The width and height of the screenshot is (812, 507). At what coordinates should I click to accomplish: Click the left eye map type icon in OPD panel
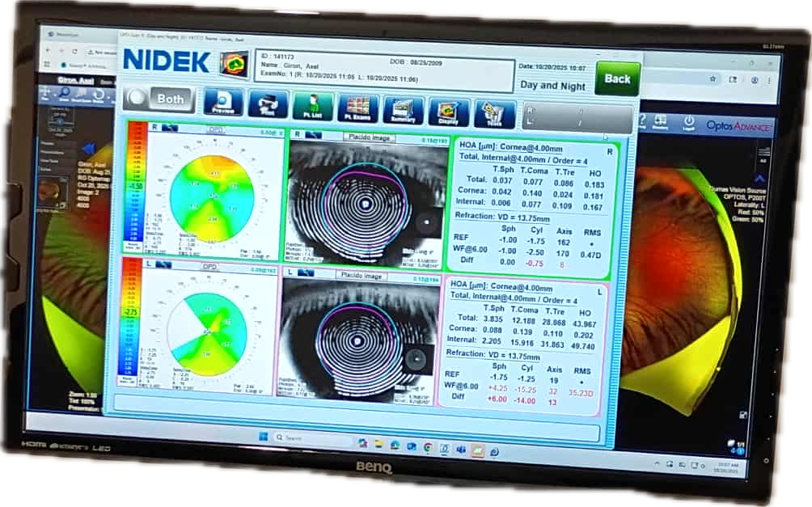coord(165,264)
